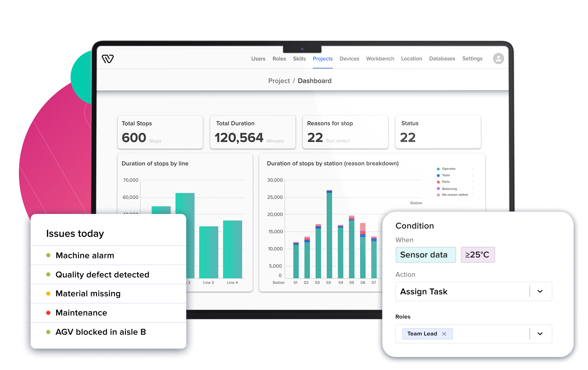The height and width of the screenshot is (370, 588).
Task: Remove the Team Lead role tag
Action: tap(444, 334)
